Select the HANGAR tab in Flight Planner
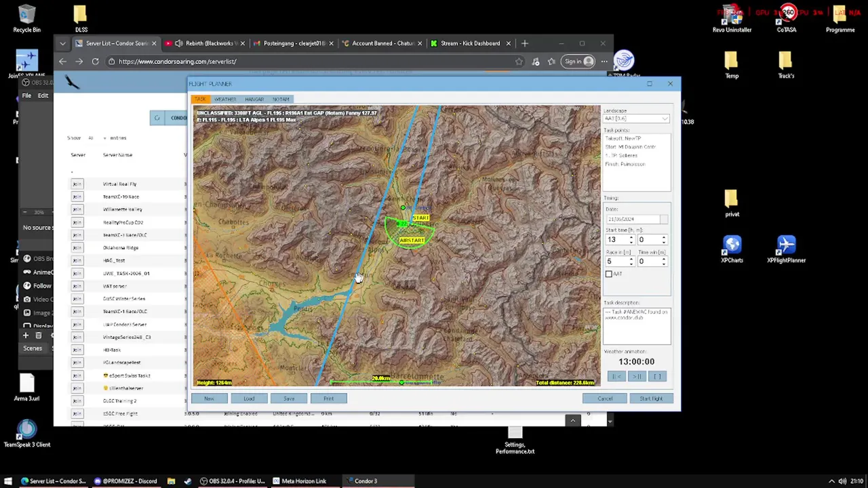Image resolution: width=868 pixels, height=488 pixels. [x=254, y=99]
